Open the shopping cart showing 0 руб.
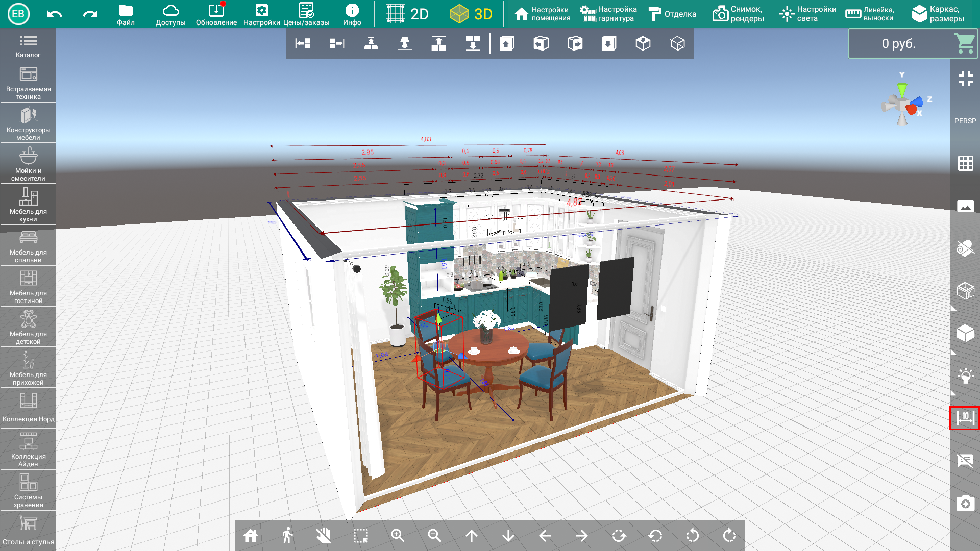 coord(913,44)
